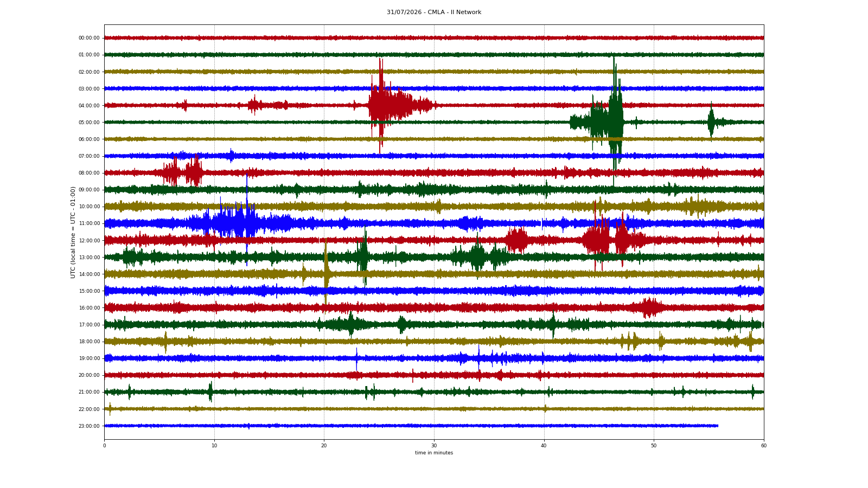868x488 pixels.
Task: Select the 18:00:00 trace time label
Action: click(x=89, y=341)
